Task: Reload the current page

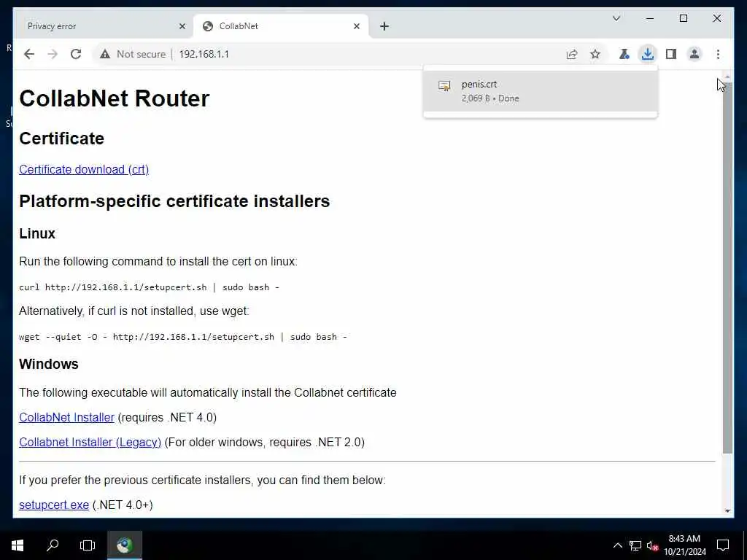Action: [x=76, y=54]
